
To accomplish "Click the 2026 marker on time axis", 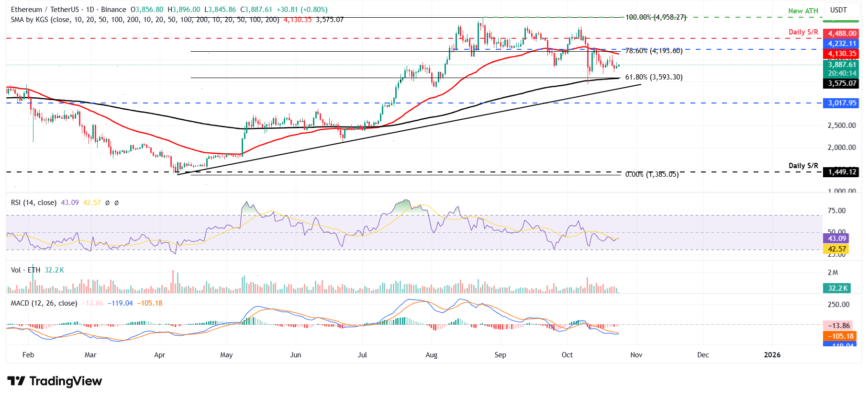I will tap(772, 355).
